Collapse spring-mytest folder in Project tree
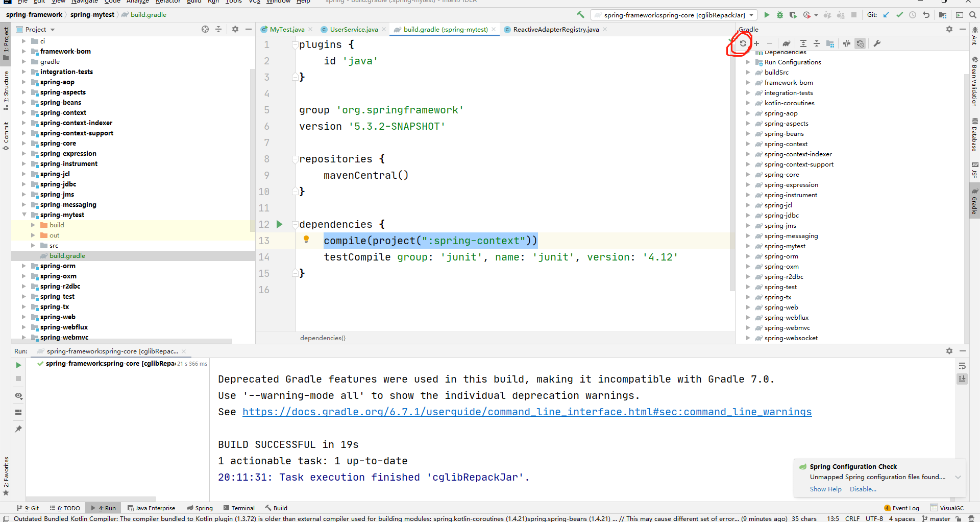This screenshot has height=522, width=980. pos(23,215)
